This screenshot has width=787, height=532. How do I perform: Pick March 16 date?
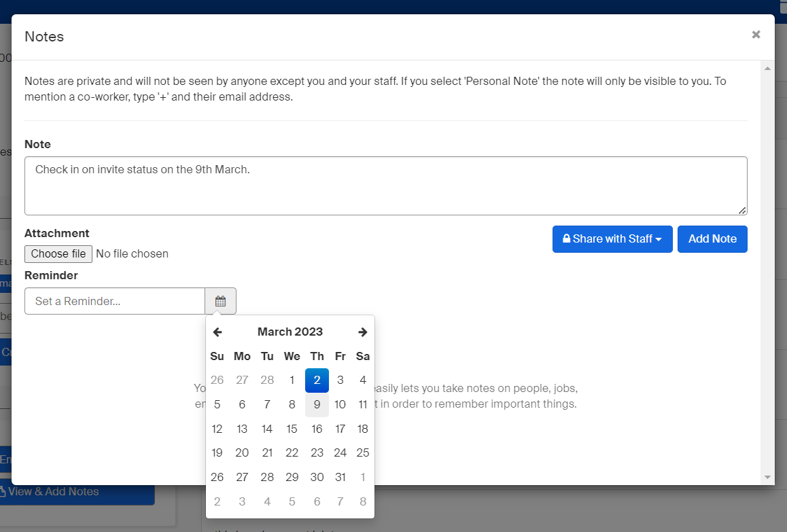coord(317,429)
